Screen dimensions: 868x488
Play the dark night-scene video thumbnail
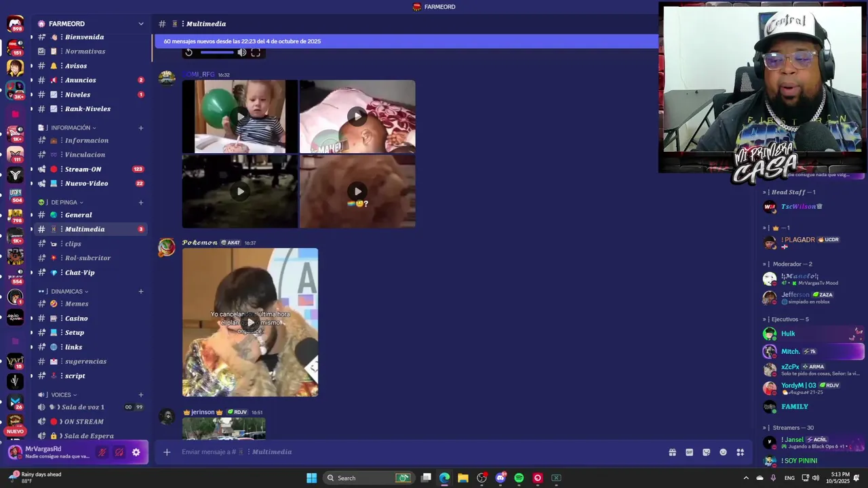[x=240, y=191]
